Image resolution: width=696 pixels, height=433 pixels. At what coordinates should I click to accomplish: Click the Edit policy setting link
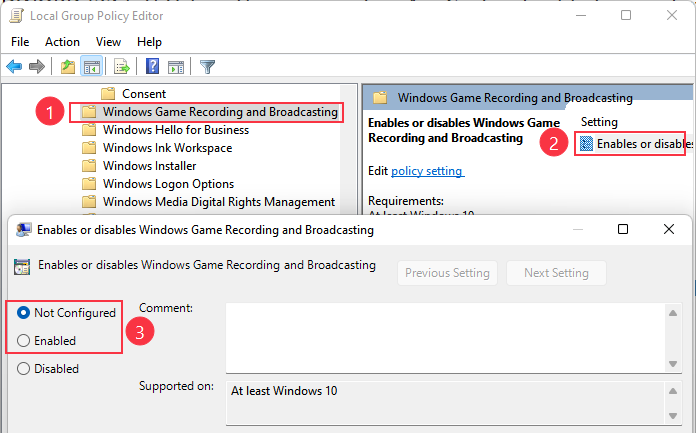click(427, 171)
